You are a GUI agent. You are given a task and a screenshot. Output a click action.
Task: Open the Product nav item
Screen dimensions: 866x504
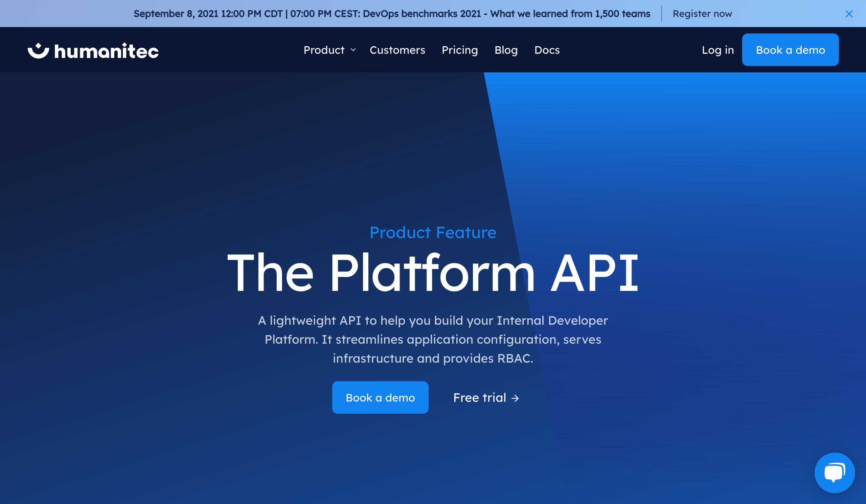pos(324,50)
